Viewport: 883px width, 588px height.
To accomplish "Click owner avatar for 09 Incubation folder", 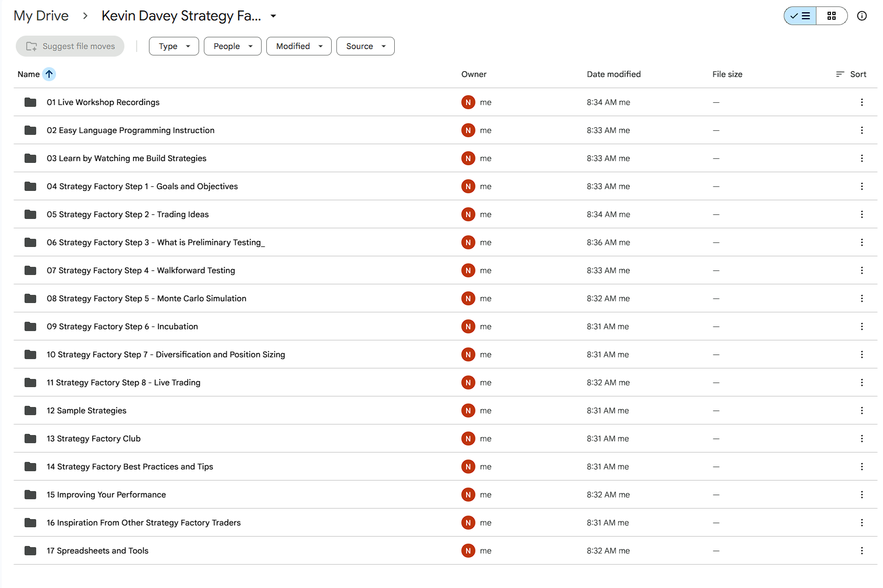I will pos(468,326).
